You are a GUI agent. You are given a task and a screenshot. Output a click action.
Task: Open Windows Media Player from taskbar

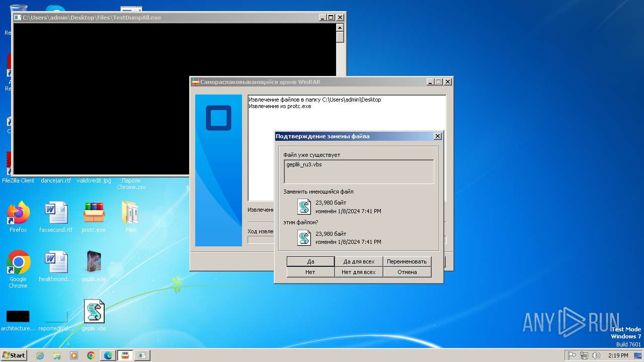(74, 355)
